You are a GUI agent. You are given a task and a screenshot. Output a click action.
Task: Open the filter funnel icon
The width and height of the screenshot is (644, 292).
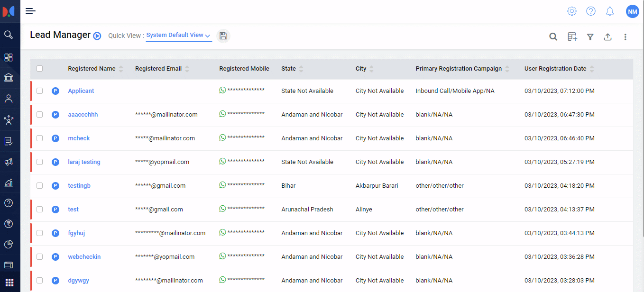click(590, 36)
